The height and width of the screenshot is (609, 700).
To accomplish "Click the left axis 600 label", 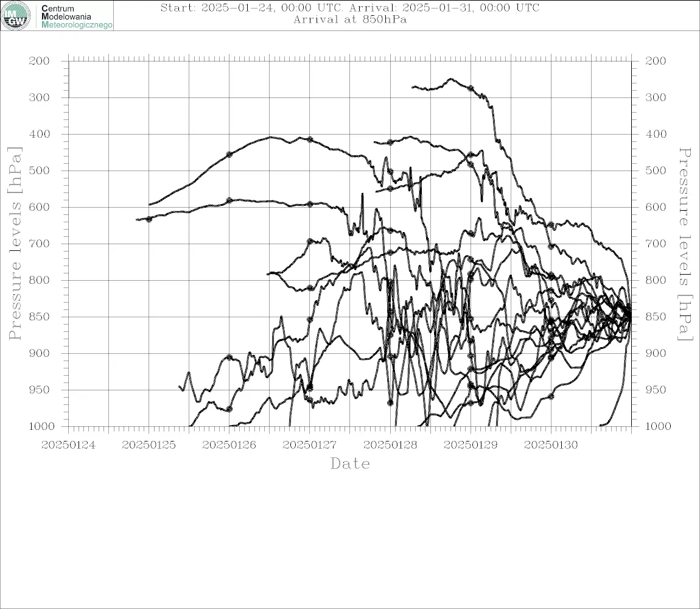I will point(39,207).
